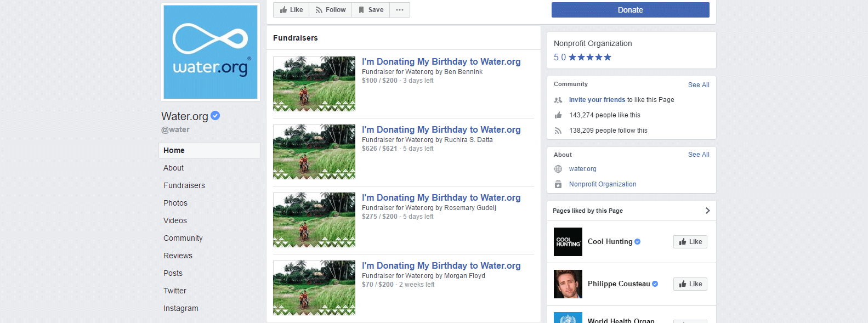The height and width of the screenshot is (323, 868).
Task: Click '$70 / $200 · 2 weeks left' text
Action: (398, 285)
